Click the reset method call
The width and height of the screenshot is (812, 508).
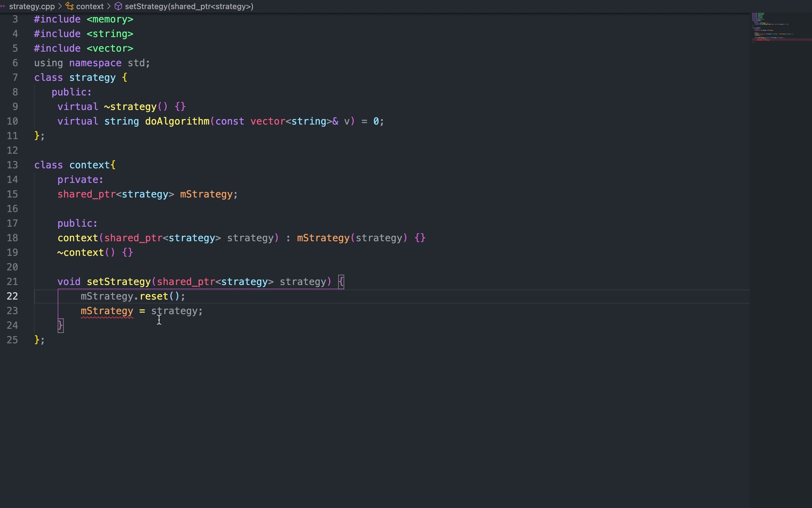coord(154,296)
